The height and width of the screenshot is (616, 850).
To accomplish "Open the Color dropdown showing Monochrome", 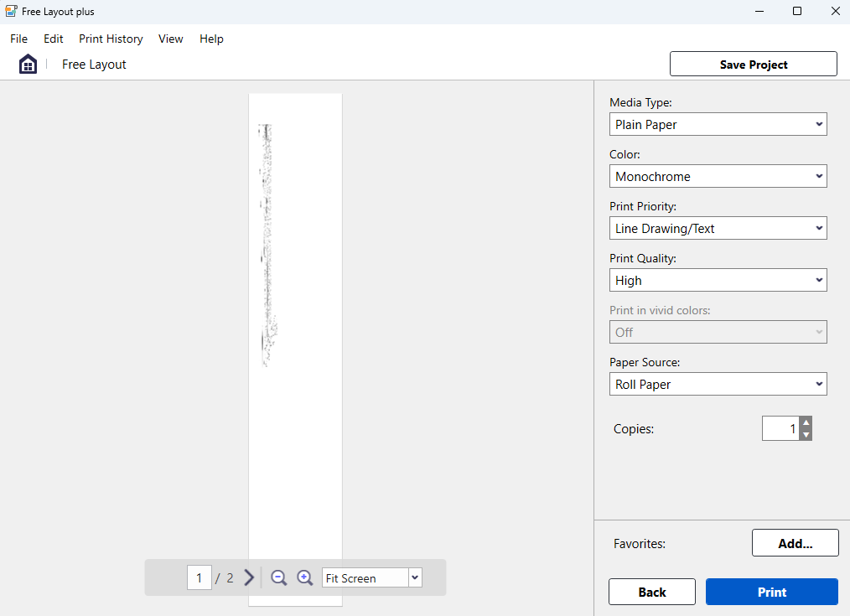I will [x=718, y=176].
